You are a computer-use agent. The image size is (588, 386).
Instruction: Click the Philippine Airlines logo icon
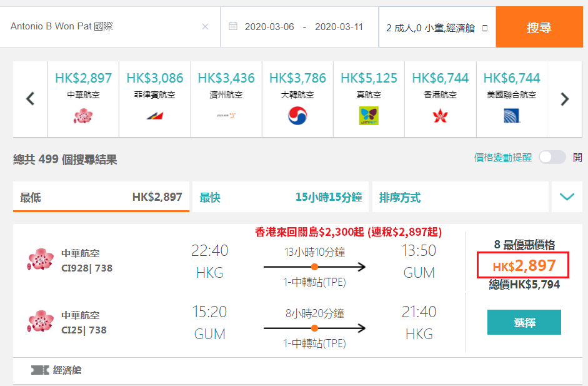155,116
